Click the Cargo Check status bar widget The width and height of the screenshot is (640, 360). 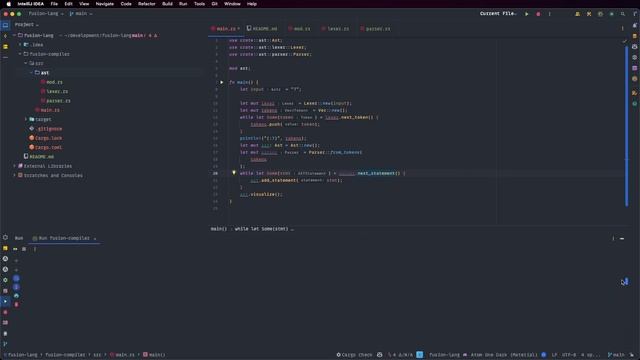coord(354,355)
